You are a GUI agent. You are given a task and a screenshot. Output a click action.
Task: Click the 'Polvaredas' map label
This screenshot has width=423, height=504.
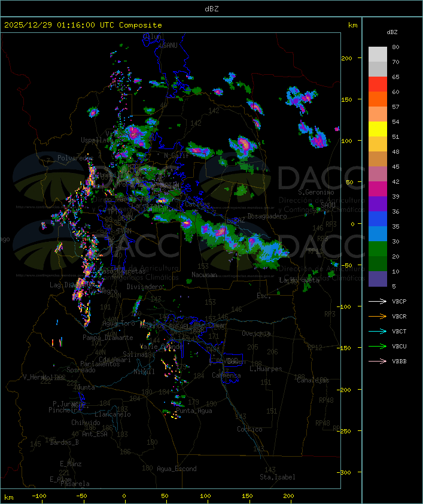click(x=75, y=158)
